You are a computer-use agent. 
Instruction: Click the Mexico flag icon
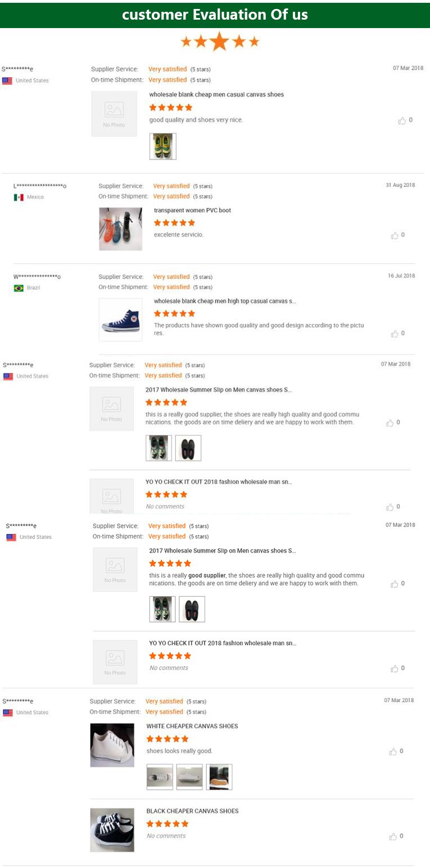tap(19, 197)
